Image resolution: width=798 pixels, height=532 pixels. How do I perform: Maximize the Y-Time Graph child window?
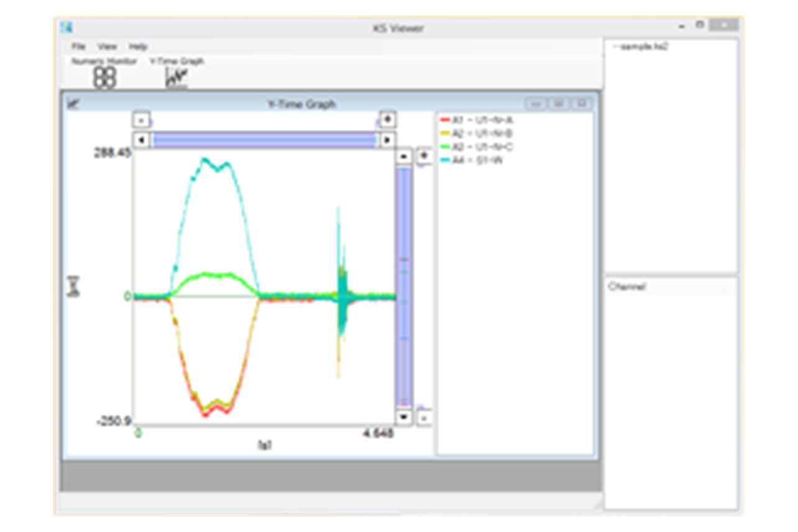click(x=559, y=104)
